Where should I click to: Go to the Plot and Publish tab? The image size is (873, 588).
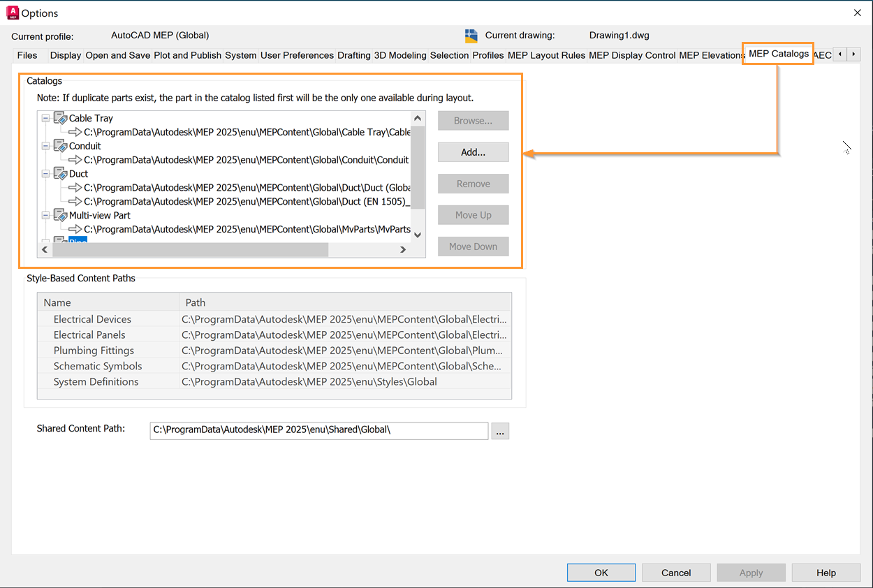(187, 55)
